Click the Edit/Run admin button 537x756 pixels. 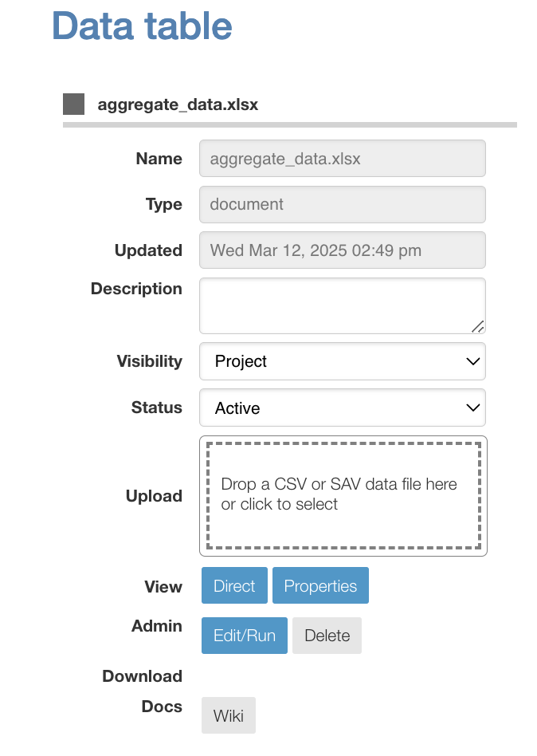pyautogui.click(x=245, y=636)
